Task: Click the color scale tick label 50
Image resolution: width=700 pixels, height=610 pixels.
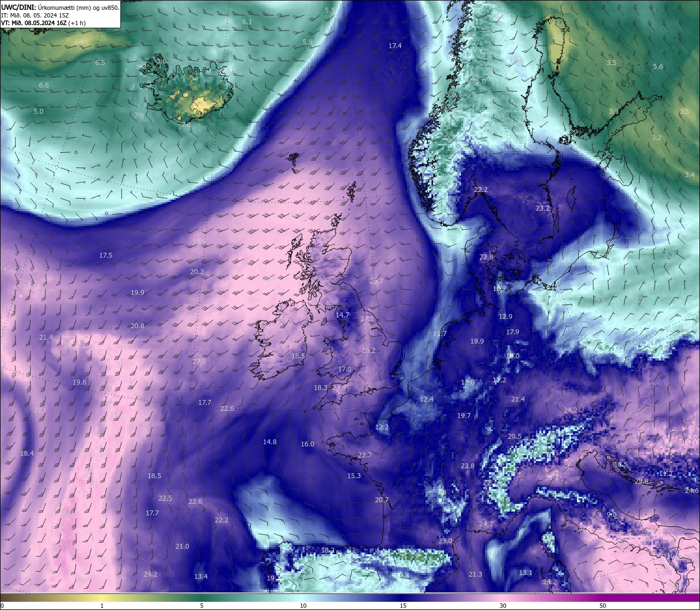Action: [603, 606]
